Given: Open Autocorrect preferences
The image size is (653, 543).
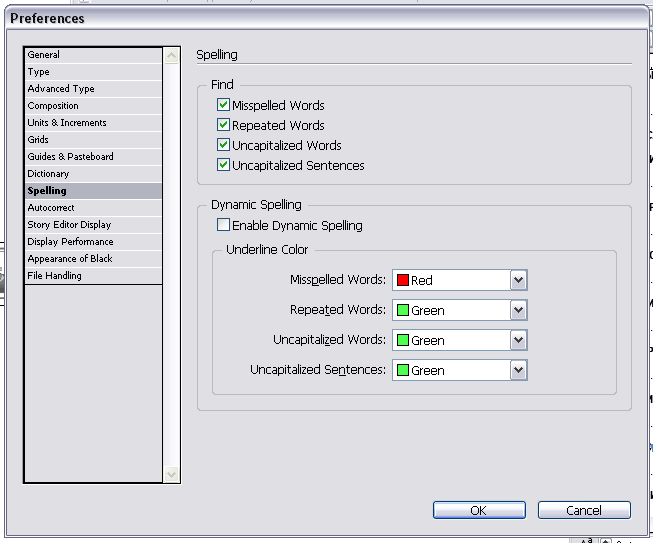Looking at the screenshot, I should (93, 208).
